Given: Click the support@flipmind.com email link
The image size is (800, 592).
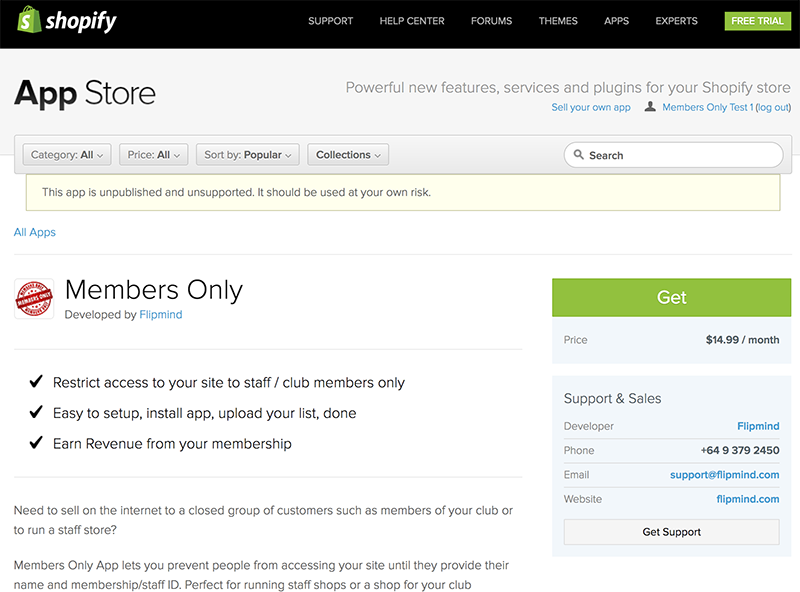Looking at the screenshot, I should 724,475.
